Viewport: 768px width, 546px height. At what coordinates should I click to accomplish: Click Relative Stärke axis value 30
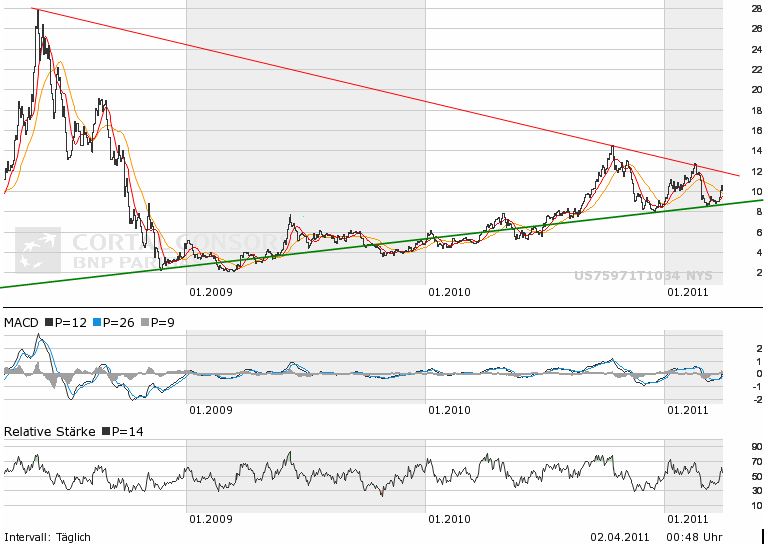[757, 491]
